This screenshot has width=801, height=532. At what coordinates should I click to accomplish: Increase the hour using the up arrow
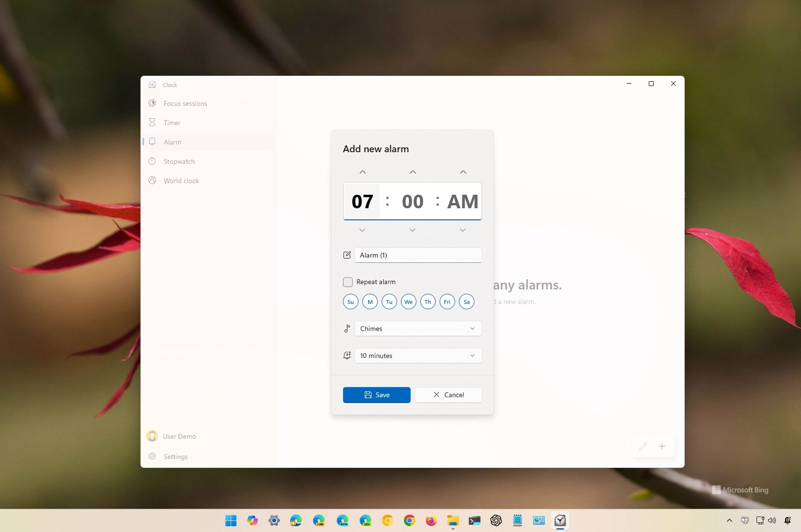pos(362,172)
